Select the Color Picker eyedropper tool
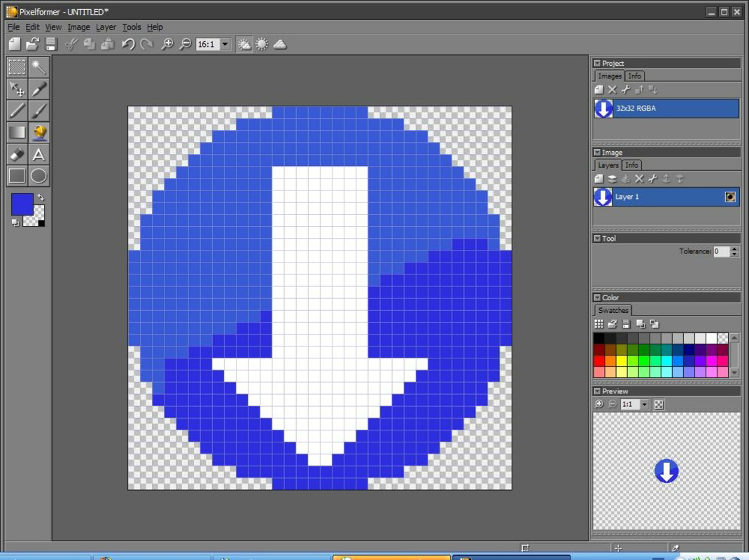 coord(38,89)
